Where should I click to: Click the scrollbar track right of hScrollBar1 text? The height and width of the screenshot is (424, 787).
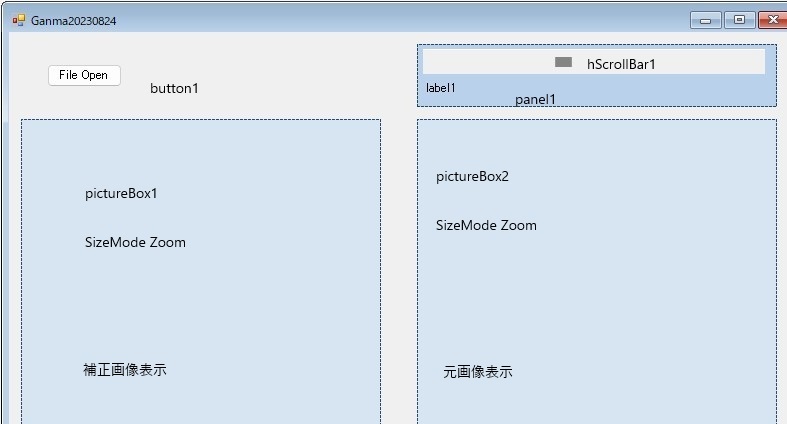(710, 62)
